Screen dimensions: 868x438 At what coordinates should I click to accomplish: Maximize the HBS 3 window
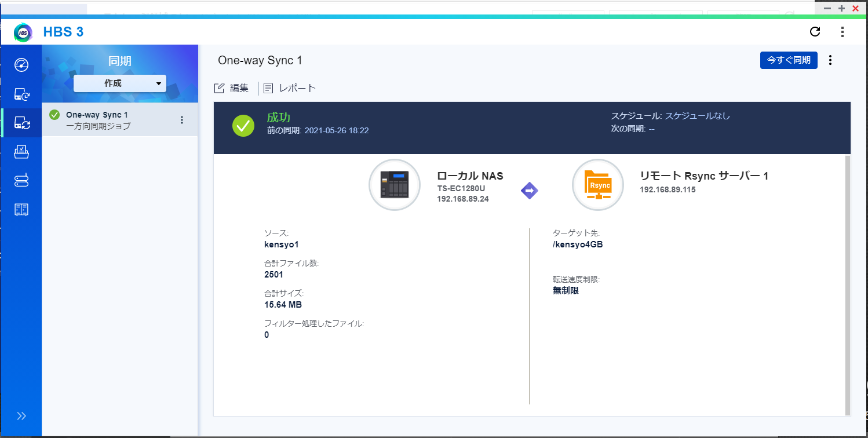[842, 8]
